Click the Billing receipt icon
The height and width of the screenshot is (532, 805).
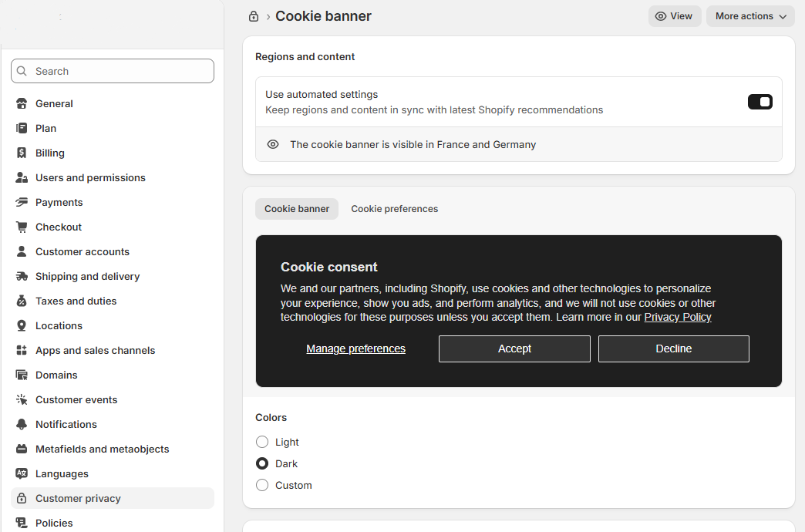(22, 153)
